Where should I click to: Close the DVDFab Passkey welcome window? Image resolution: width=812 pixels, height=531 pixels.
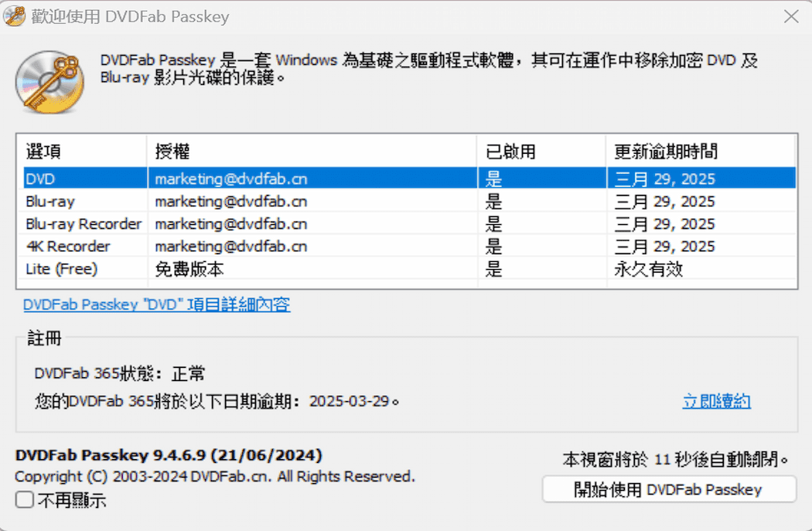point(791,16)
